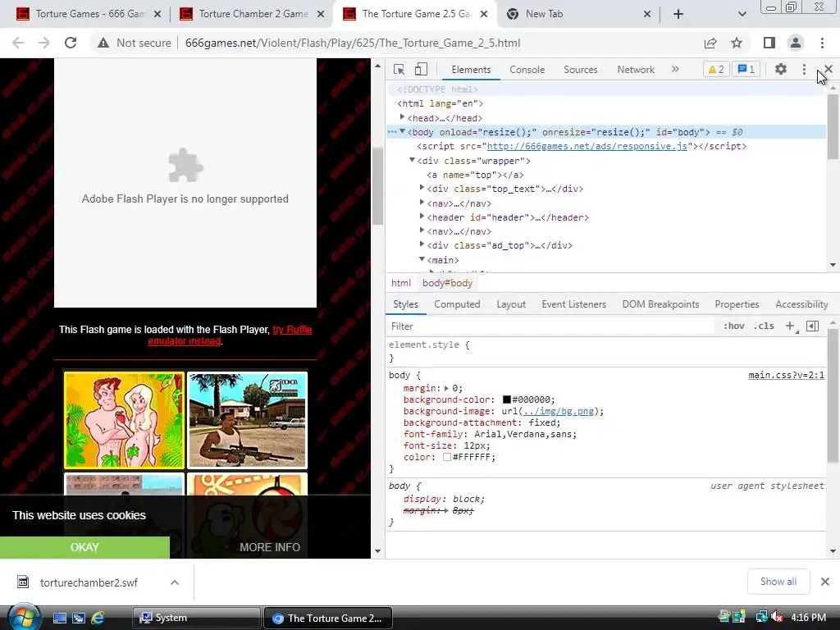Accept cookies with OKAY button
The image size is (840, 630).
[x=84, y=547]
